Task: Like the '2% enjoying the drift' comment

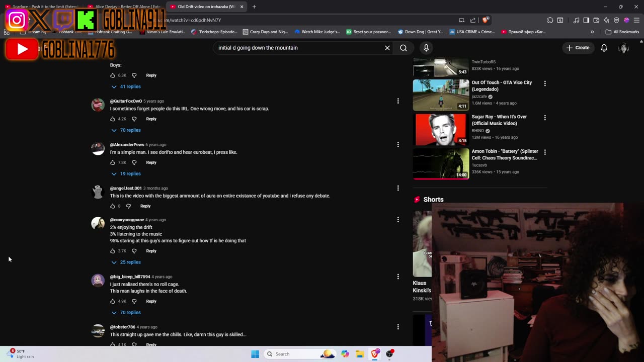Action: click(x=113, y=251)
